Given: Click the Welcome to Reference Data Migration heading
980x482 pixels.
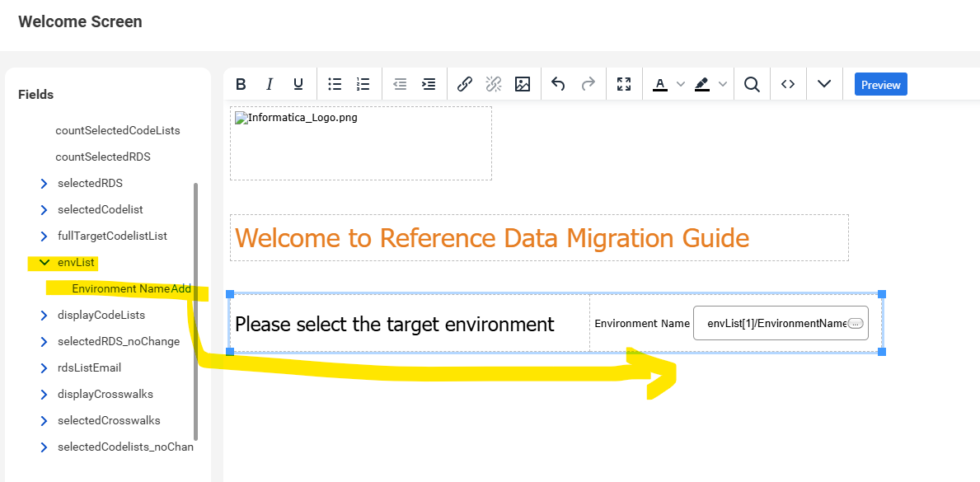Looking at the screenshot, I should coord(492,237).
